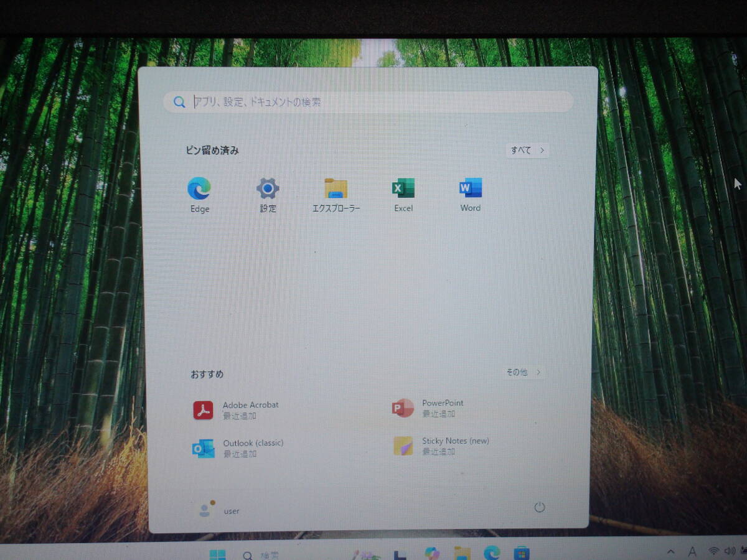The width and height of the screenshot is (747, 560).
Task: Click the power button in Start menu
Action: click(539, 508)
